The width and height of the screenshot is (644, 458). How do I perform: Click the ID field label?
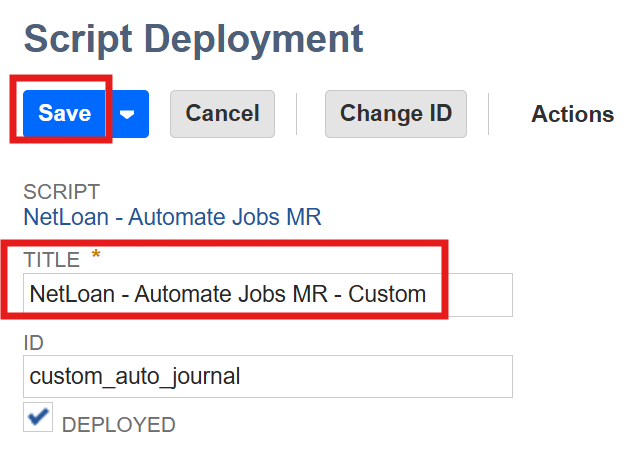tap(34, 343)
